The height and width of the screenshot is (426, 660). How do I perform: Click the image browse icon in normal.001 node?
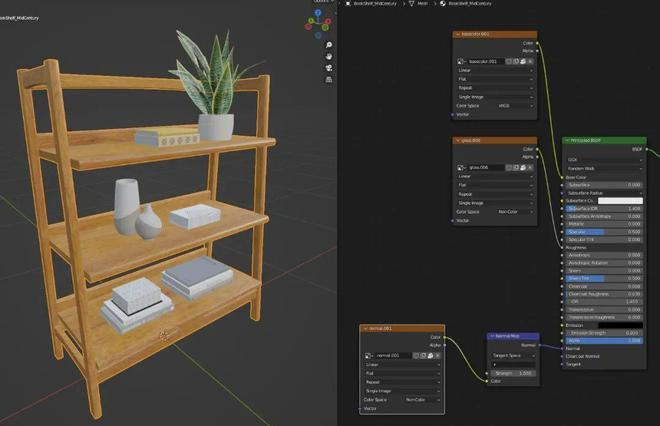coord(370,355)
